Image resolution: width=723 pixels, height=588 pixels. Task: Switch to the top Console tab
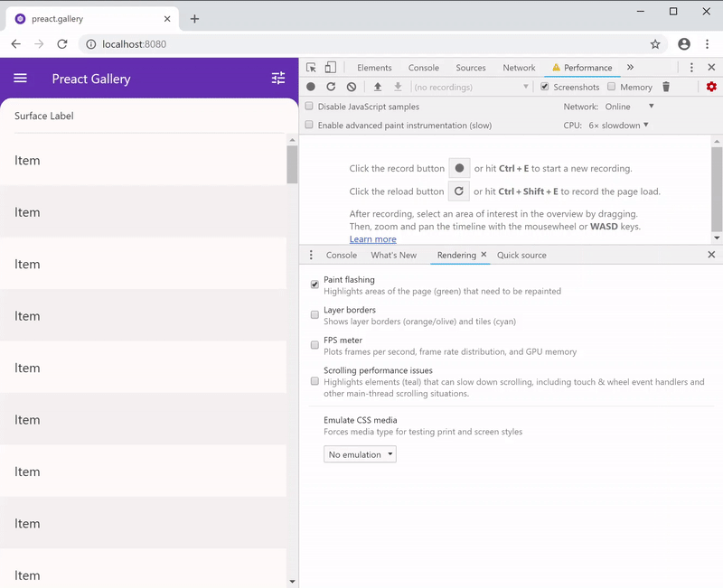(423, 68)
